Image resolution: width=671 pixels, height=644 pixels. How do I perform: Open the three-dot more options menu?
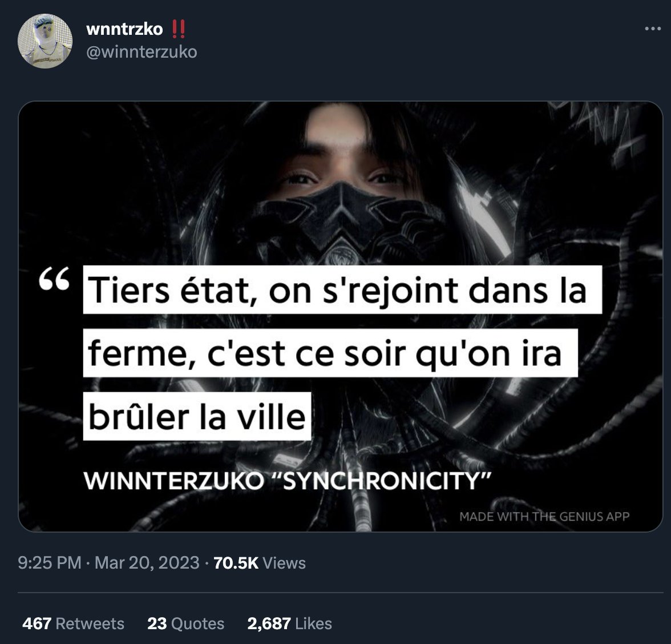coord(653,29)
